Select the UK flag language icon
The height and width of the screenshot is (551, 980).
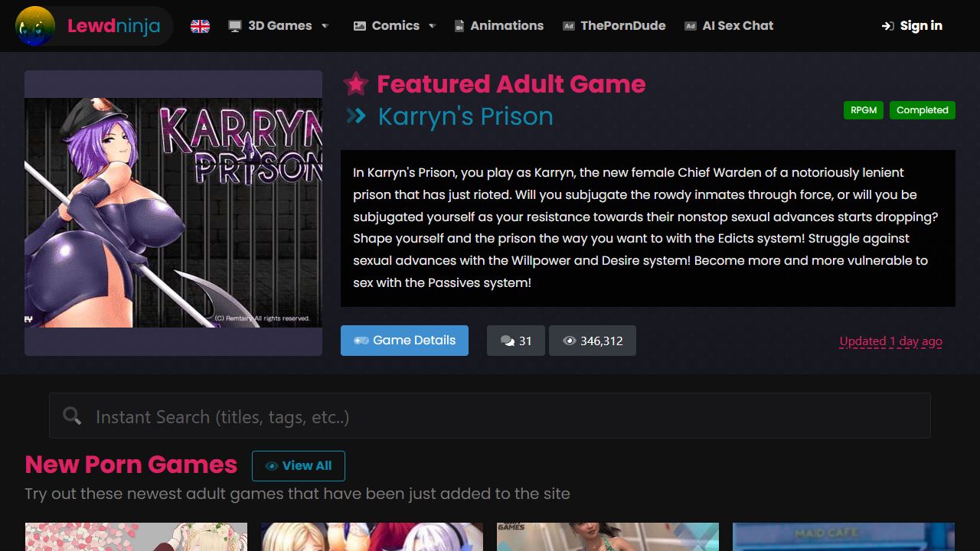tap(201, 26)
